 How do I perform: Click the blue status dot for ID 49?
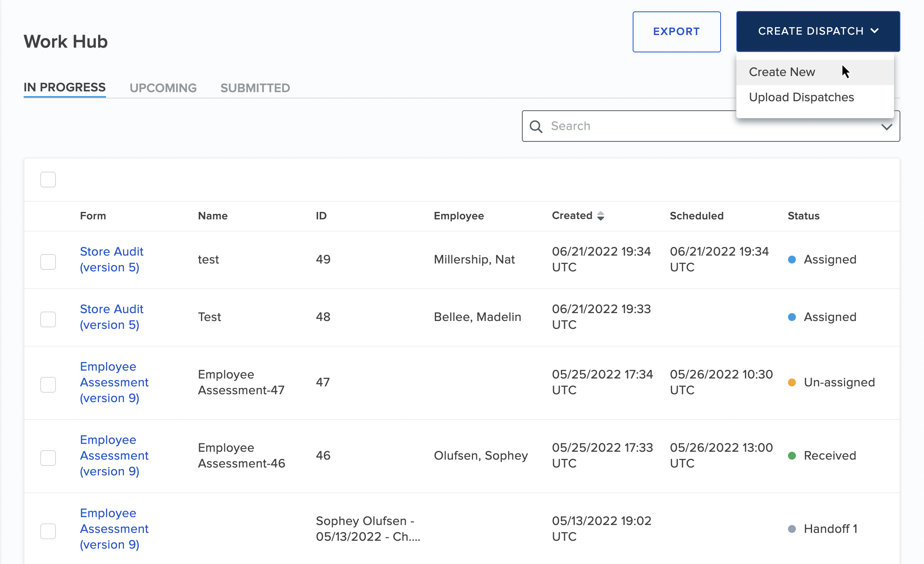(792, 260)
